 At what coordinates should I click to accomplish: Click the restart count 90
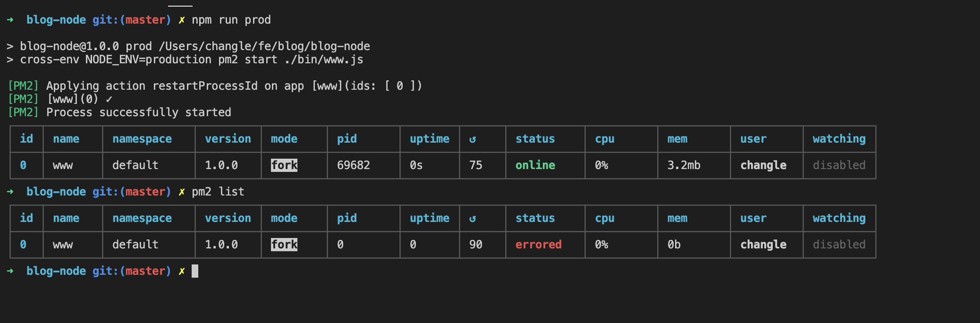[x=475, y=245]
